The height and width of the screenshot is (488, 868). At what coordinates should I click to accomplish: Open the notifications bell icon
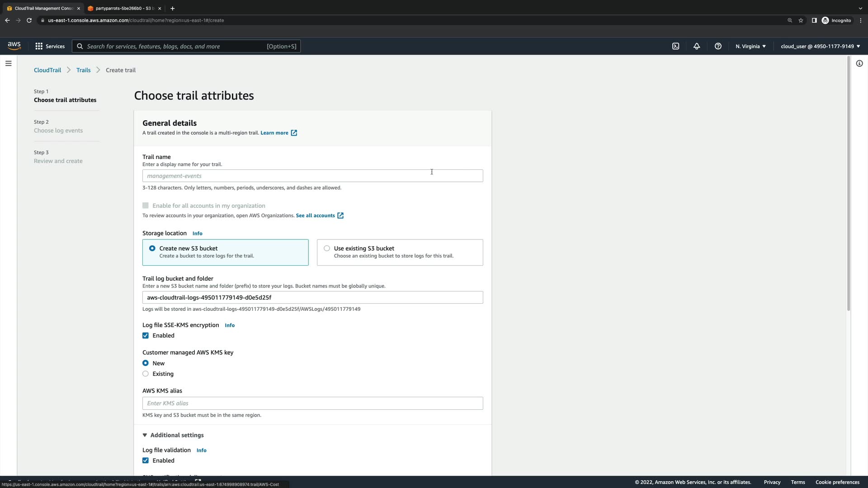tap(697, 46)
